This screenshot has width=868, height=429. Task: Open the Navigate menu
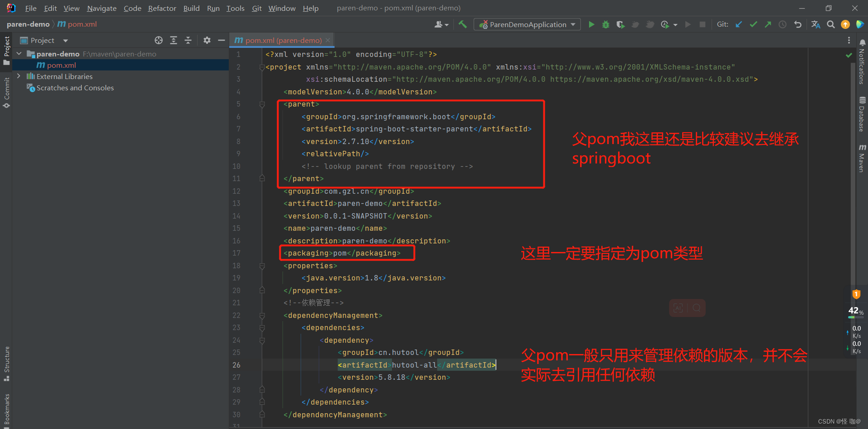pos(102,8)
